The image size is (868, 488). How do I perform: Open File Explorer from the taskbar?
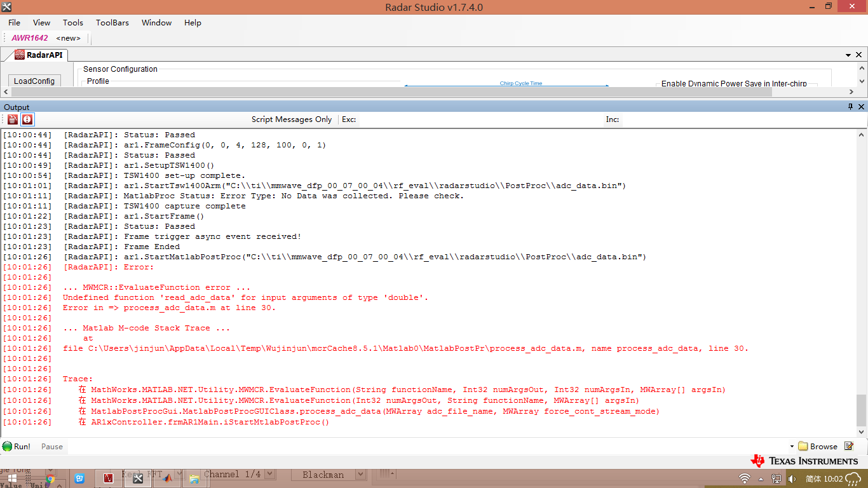(194, 478)
